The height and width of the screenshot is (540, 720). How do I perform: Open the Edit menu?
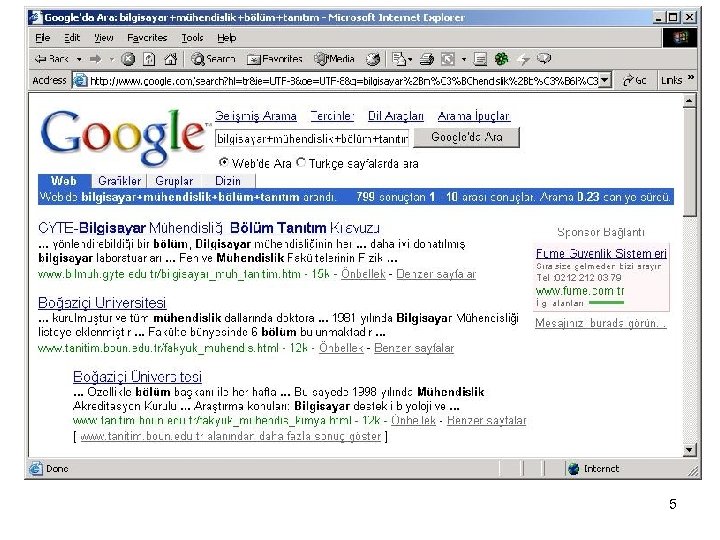coord(72,38)
